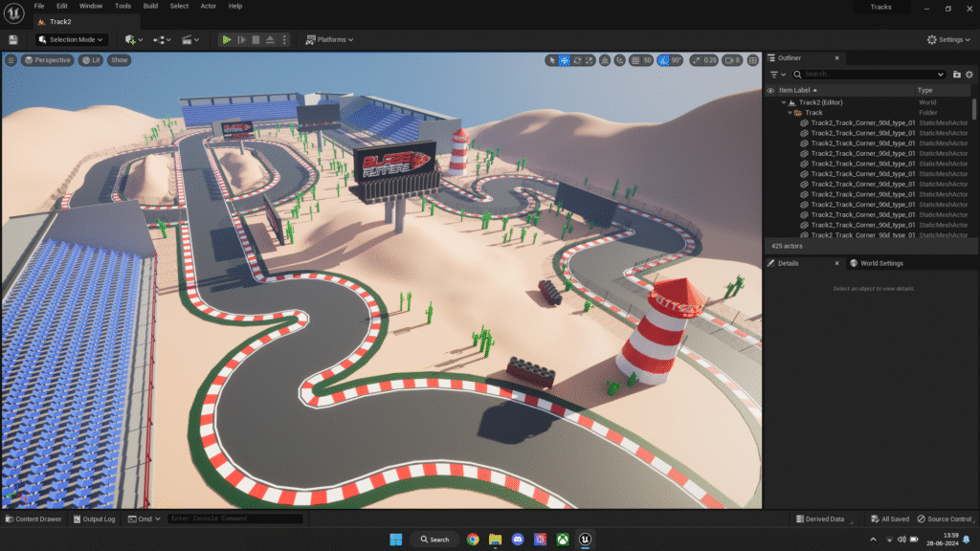
Task: Close the Outliner panel tab
Action: point(836,57)
